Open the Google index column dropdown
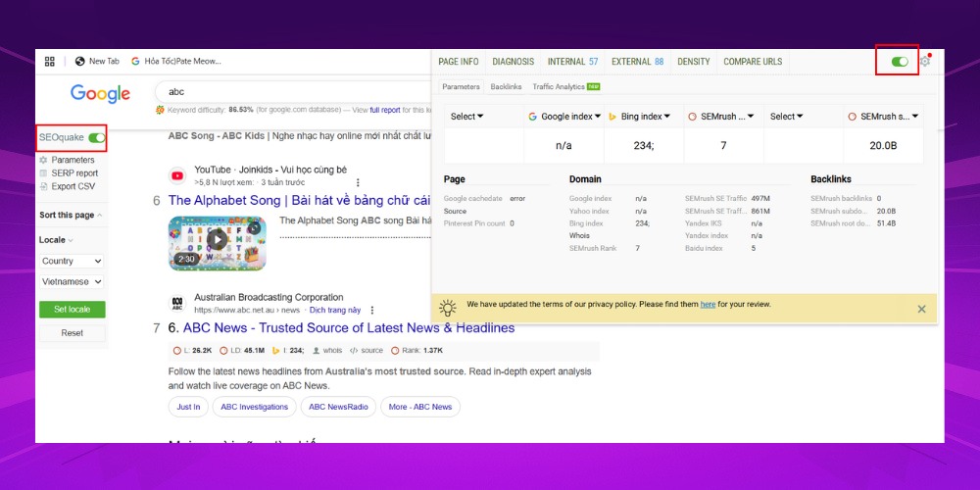 click(564, 117)
